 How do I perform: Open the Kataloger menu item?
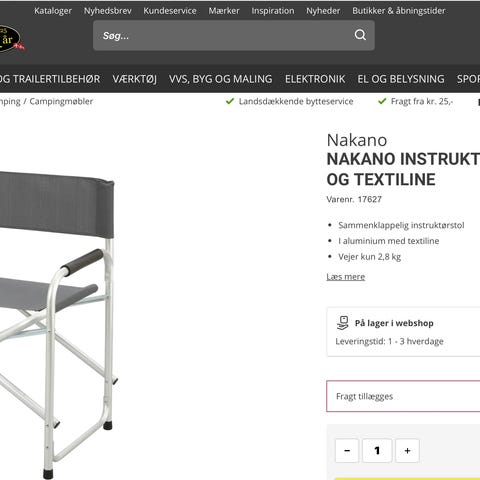coord(53,11)
